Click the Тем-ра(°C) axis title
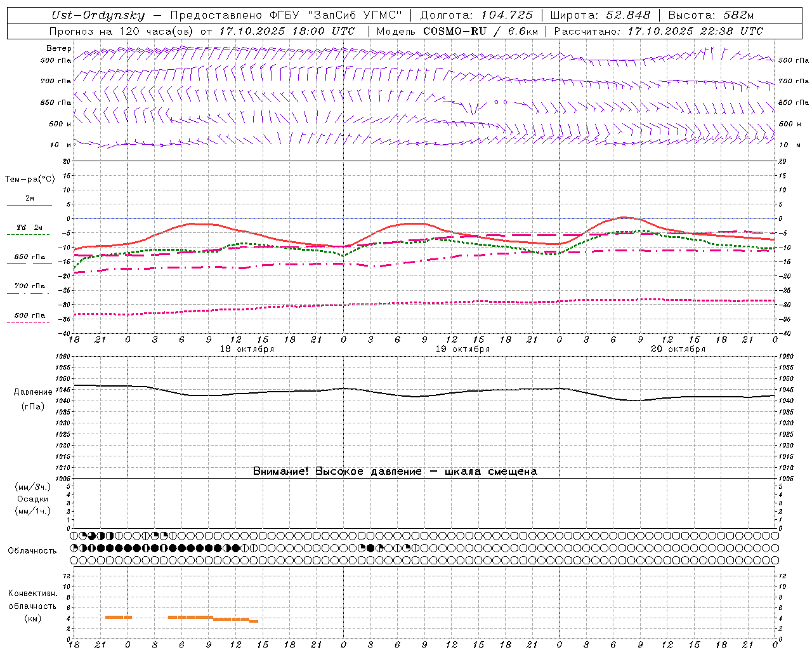This screenshot has height=650, width=812. [30, 180]
